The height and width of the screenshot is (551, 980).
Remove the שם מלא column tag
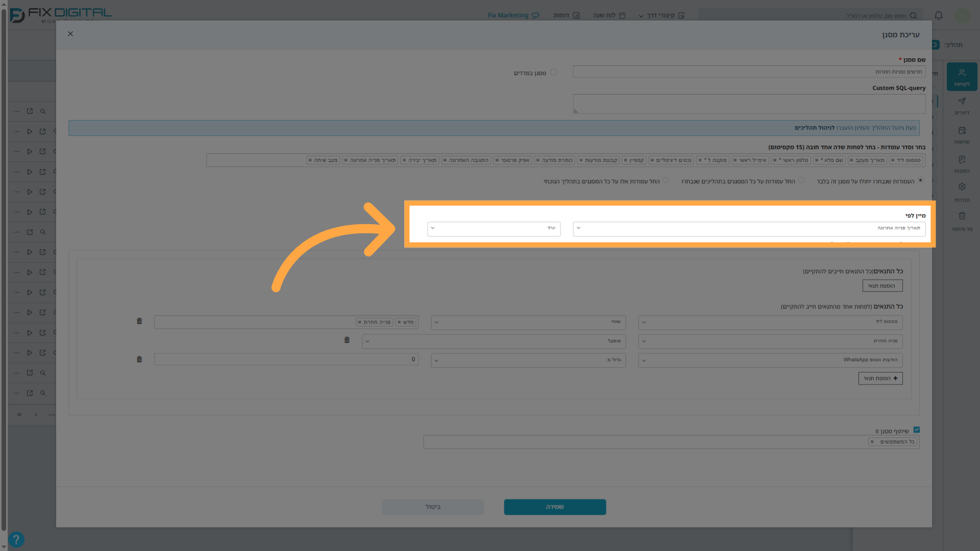[817, 160]
